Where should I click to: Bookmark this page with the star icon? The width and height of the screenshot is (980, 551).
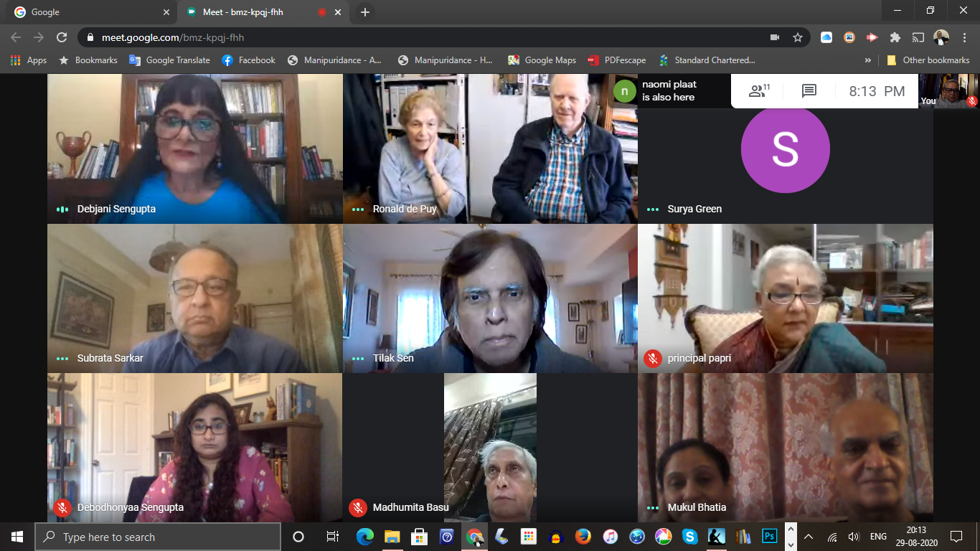pos(797,37)
